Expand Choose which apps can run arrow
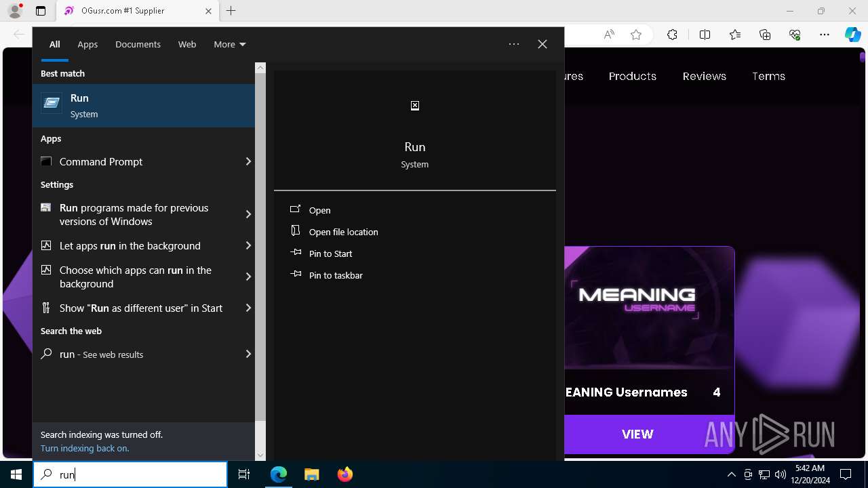Image resolution: width=868 pixels, height=488 pixels. (248, 277)
